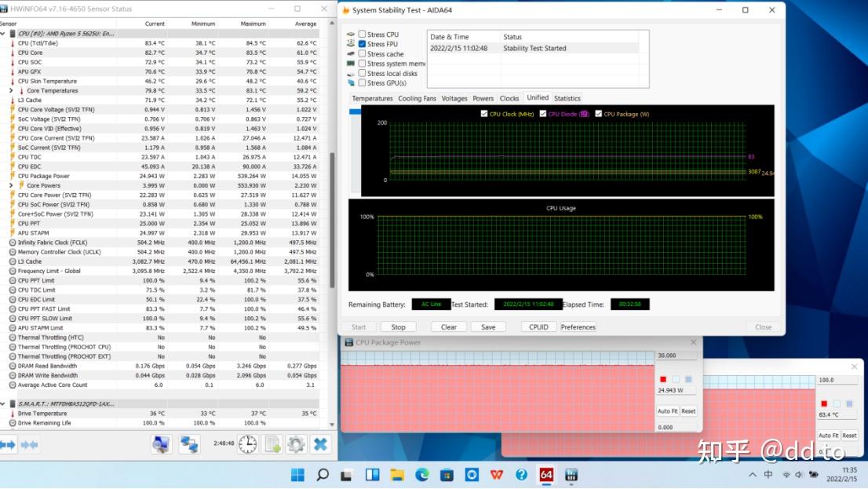Uncheck Stress FPU checkbox
Screen dimensions: 868x489
point(362,44)
